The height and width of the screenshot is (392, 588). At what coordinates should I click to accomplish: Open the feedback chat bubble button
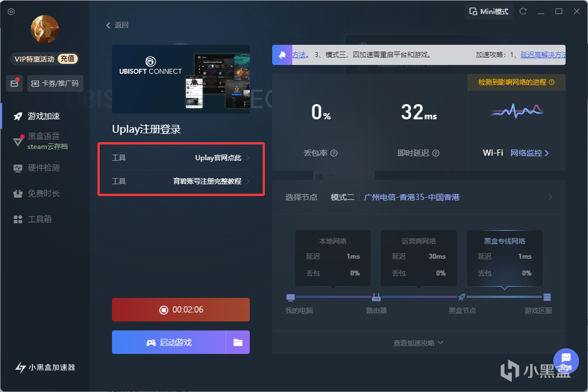click(566, 361)
